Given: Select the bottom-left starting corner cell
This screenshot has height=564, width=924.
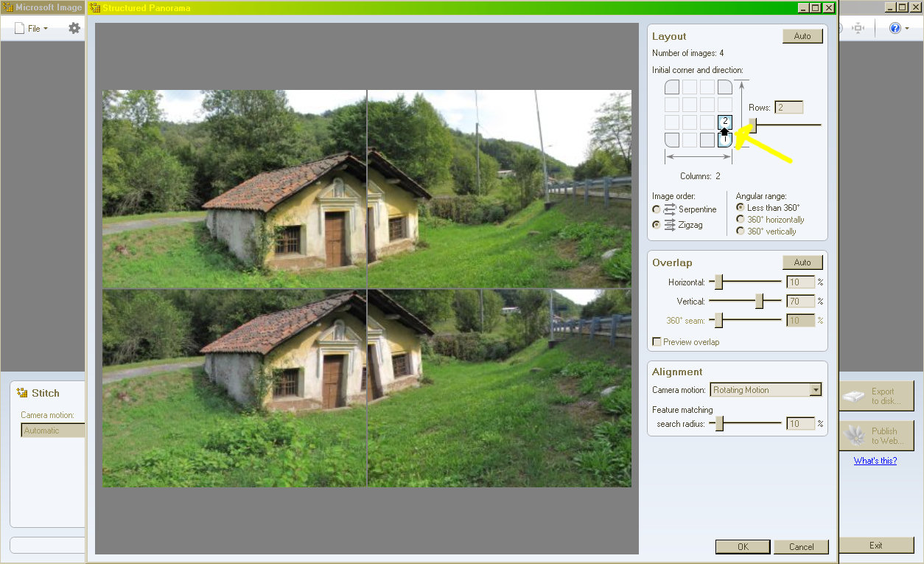Looking at the screenshot, I should pyautogui.click(x=672, y=139).
